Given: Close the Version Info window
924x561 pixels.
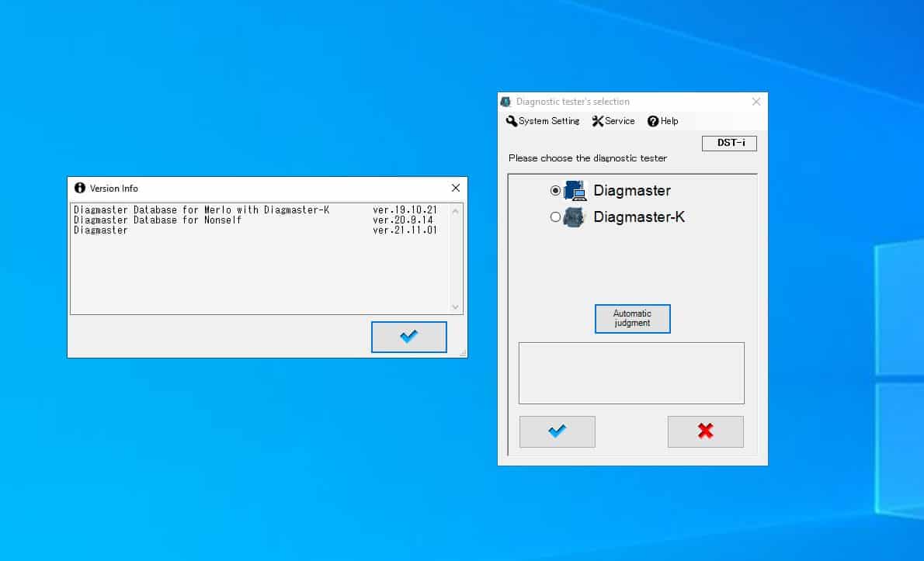Looking at the screenshot, I should 456,188.
